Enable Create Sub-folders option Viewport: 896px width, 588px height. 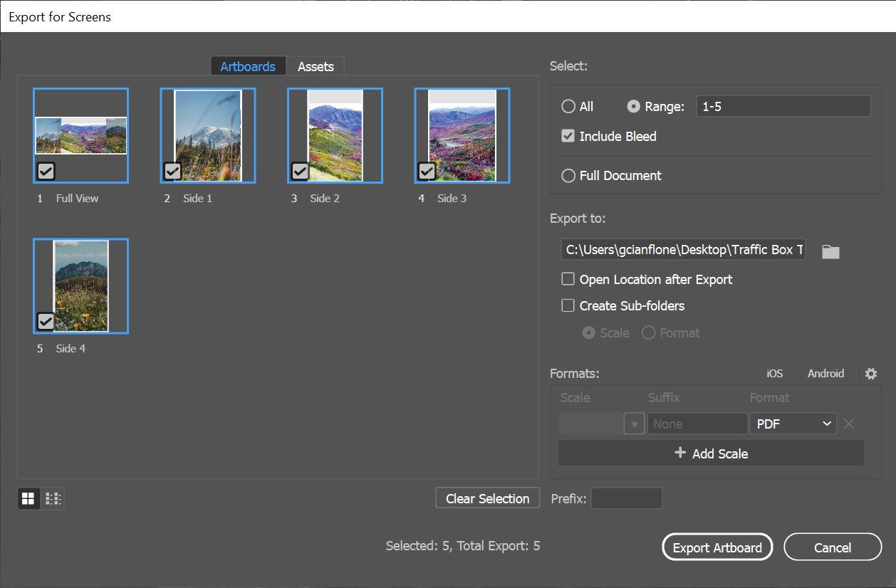[x=568, y=305]
